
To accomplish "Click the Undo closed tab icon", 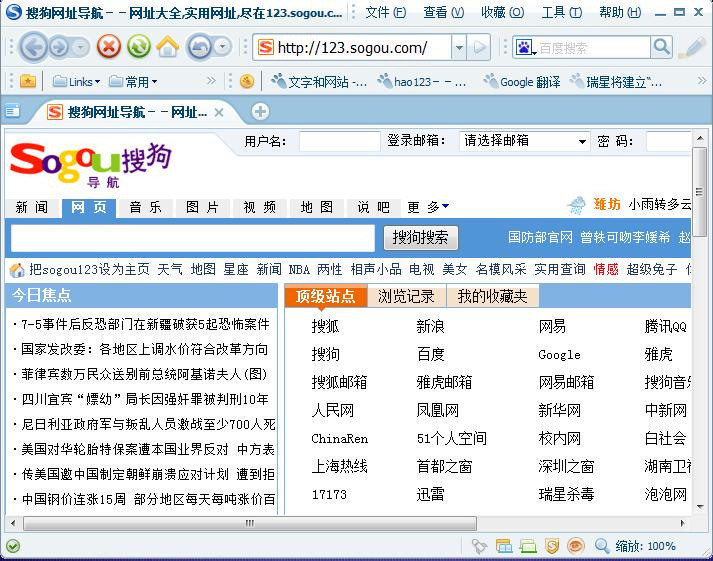I will point(200,47).
